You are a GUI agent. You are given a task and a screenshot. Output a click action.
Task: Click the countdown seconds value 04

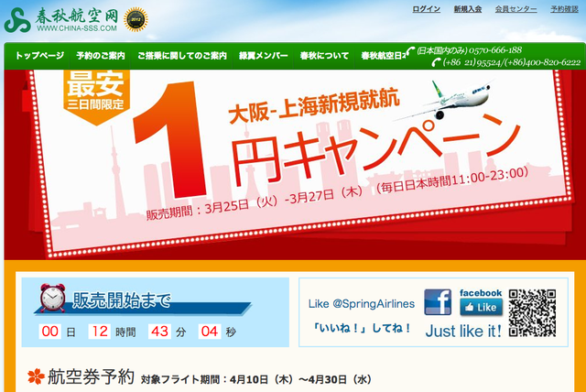(x=210, y=332)
